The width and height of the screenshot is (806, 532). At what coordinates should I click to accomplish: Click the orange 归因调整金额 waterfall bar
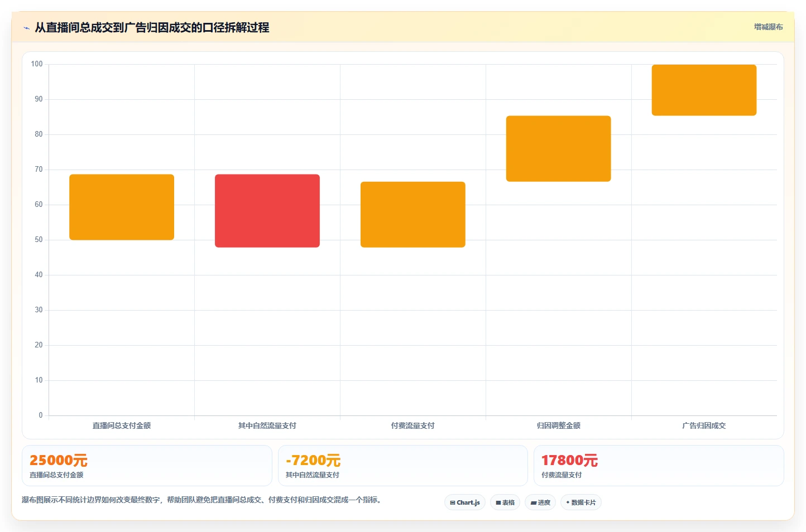coord(558,148)
